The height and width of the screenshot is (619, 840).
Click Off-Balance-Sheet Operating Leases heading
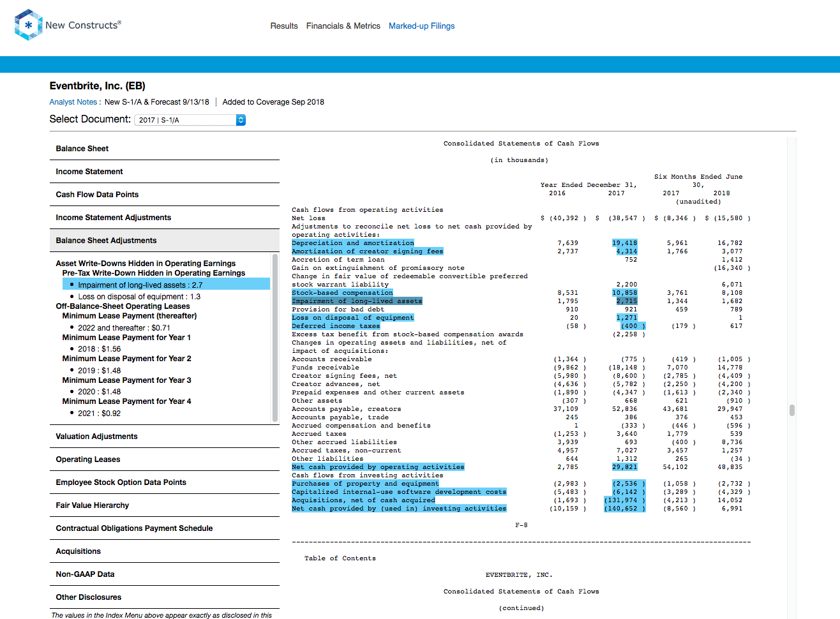pyautogui.click(x=123, y=306)
